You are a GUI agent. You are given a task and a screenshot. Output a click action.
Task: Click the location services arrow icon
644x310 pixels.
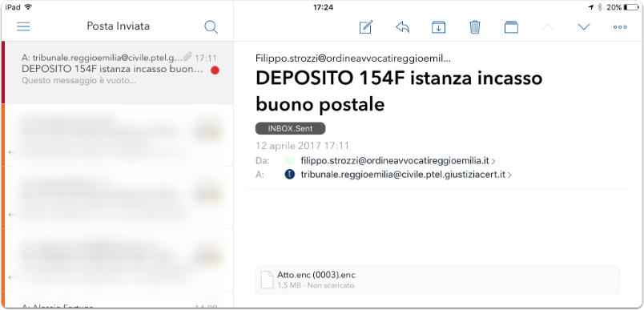(591, 7)
